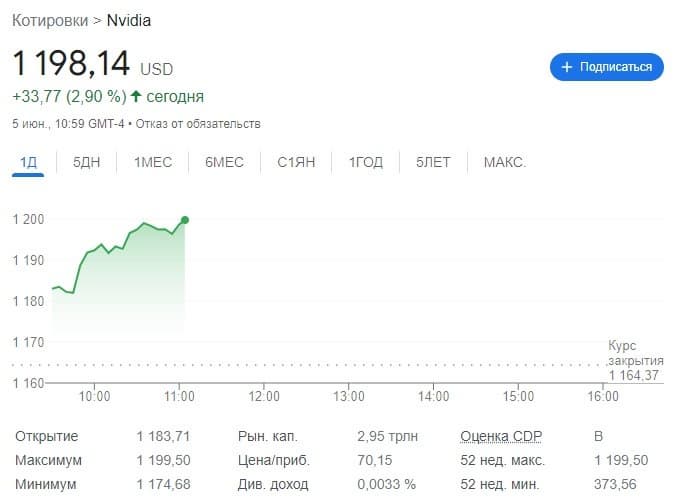The height and width of the screenshot is (500, 695).
Task: Click the plus icon on Подписаться button
Action: [567, 67]
